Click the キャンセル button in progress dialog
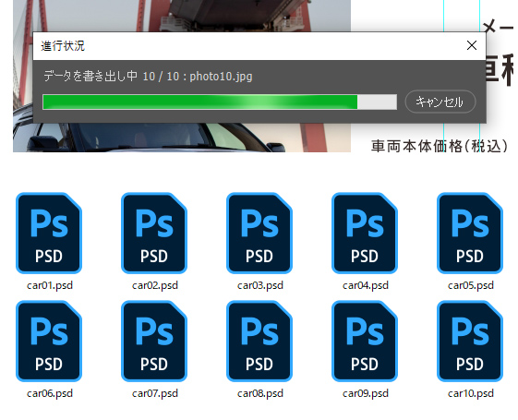 click(x=440, y=102)
